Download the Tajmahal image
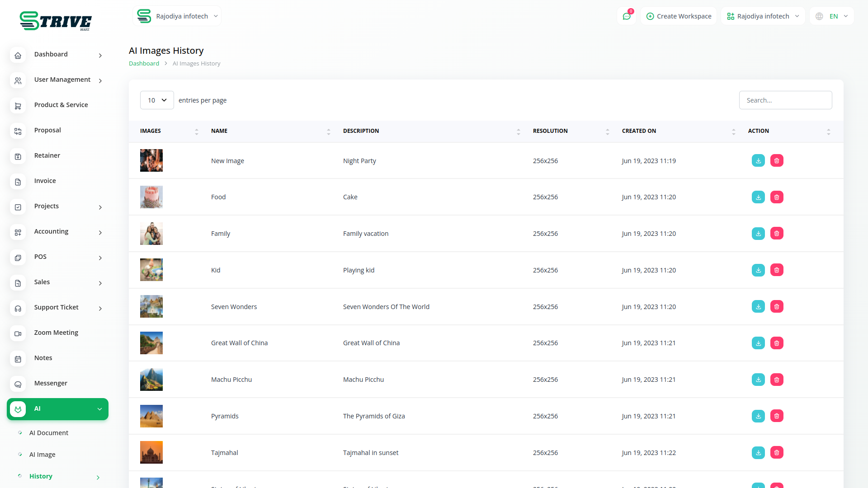The image size is (868, 488). 758,453
